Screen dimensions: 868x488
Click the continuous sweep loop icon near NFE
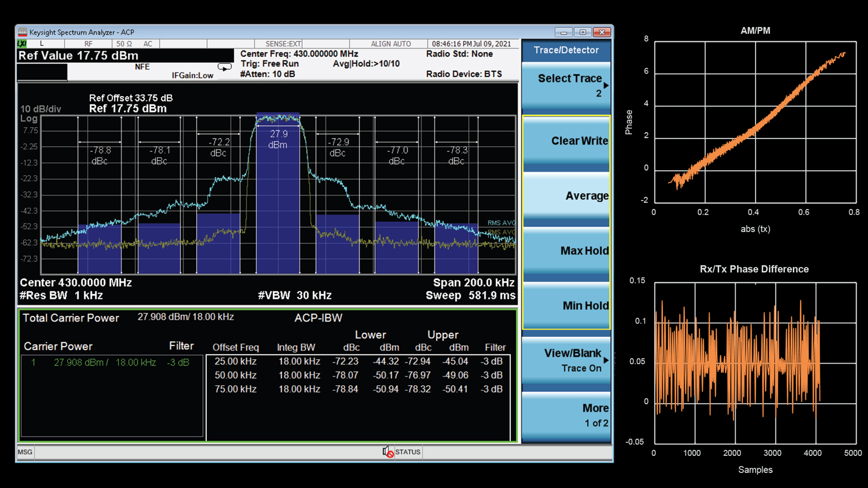point(224,68)
